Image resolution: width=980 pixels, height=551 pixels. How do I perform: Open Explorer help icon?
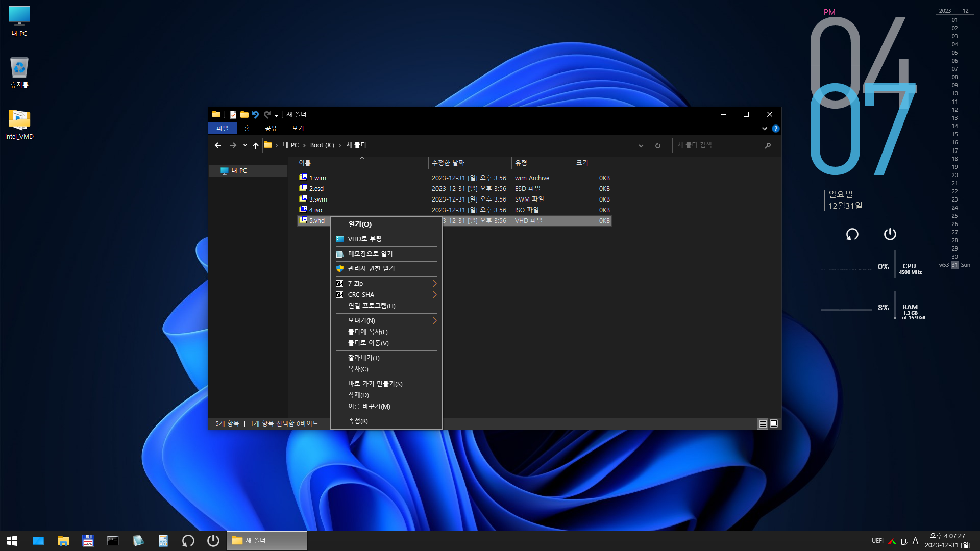pyautogui.click(x=775, y=129)
